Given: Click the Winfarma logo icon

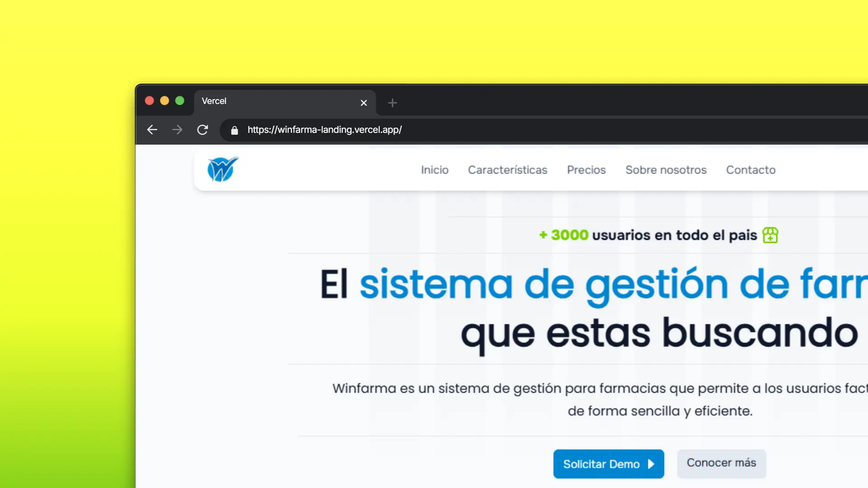Looking at the screenshot, I should (222, 169).
